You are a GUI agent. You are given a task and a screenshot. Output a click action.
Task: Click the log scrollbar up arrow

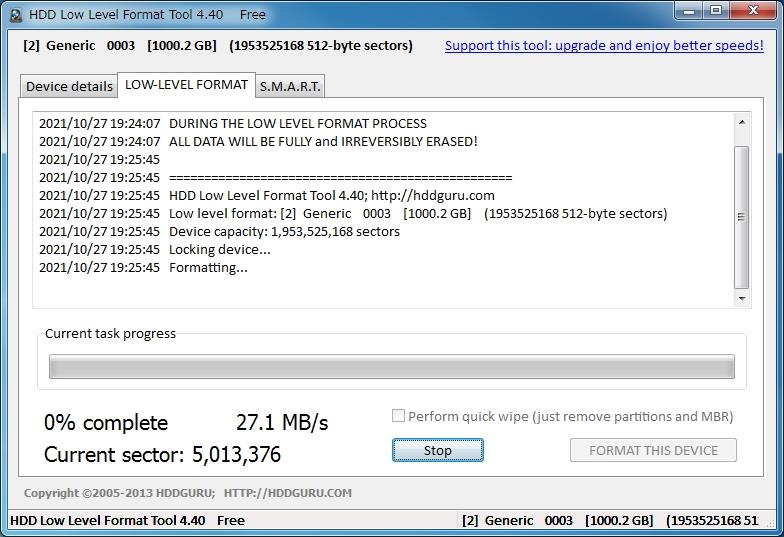pyautogui.click(x=742, y=122)
